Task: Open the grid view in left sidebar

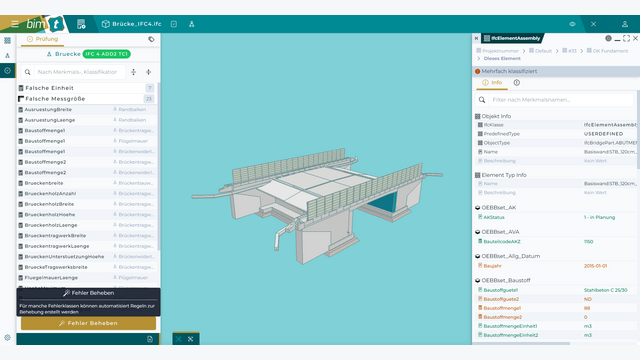Action: coord(7,40)
